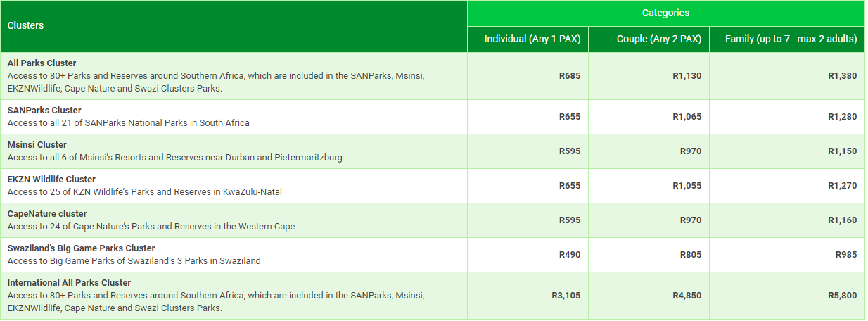Image resolution: width=868 pixels, height=321 pixels.
Task: Click the R1,160 family price for CapeNature
Action: coord(843,220)
